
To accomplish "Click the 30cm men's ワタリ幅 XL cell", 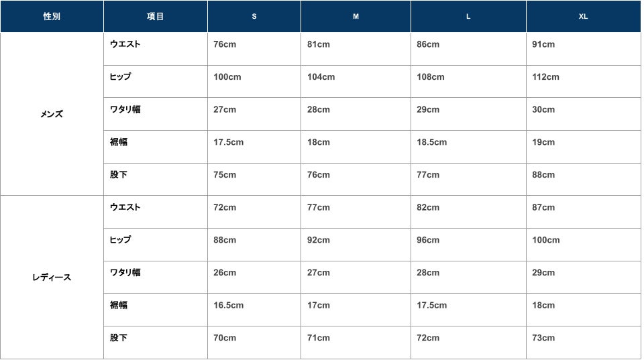I will (543, 109).
